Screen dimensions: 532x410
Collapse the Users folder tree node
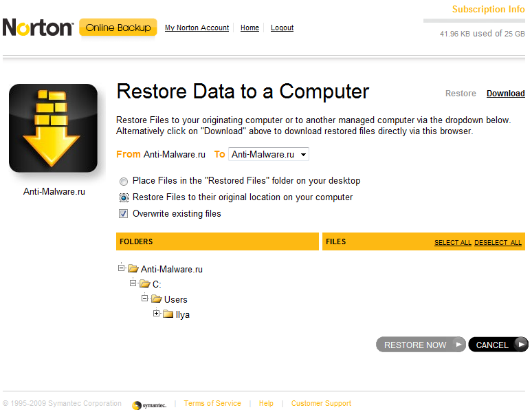pyautogui.click(x=145, y=299)
